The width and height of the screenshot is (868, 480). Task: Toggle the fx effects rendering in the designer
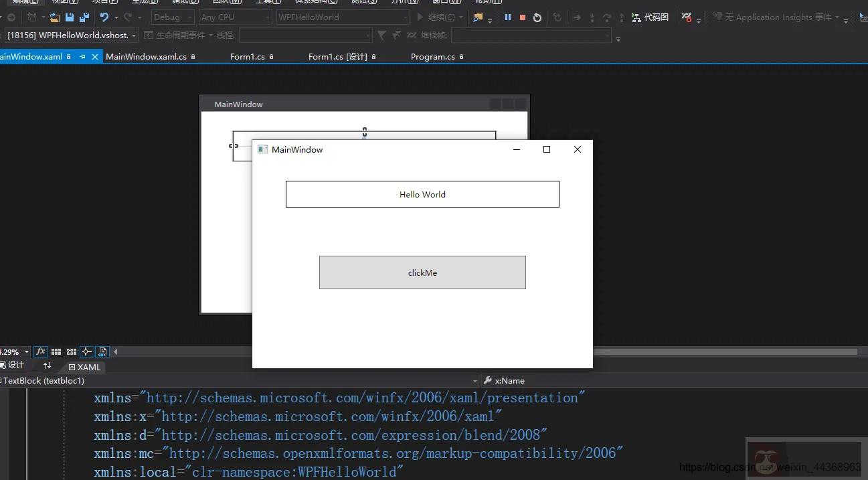[40, 351]
